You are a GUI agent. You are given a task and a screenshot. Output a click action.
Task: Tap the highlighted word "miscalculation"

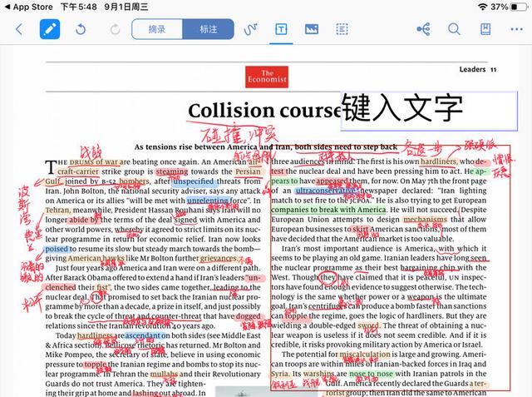click(365, 355)
